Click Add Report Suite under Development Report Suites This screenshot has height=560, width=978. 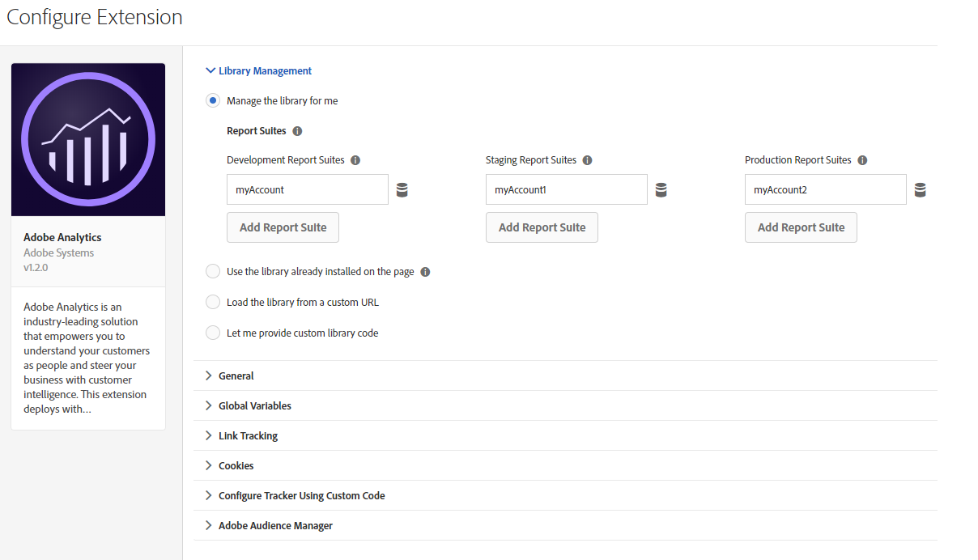[283, 227]
